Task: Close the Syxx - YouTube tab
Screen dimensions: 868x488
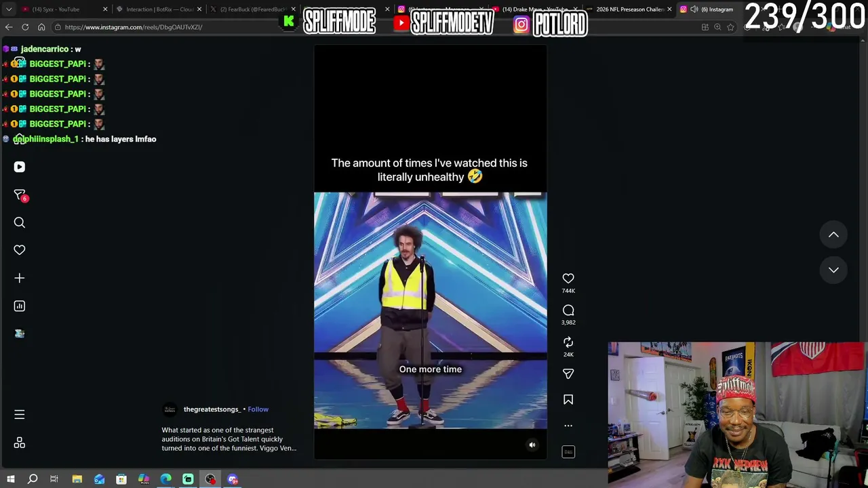Action: pos(105,9)
